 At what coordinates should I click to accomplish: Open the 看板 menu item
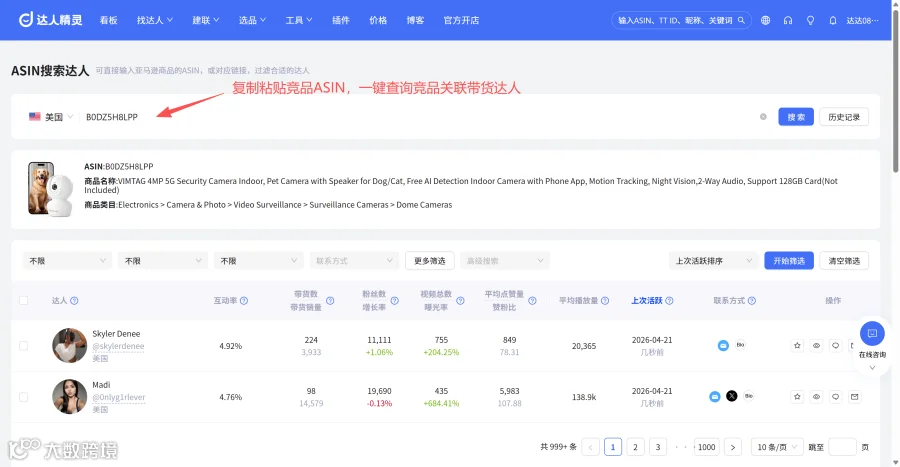point(108,20)
